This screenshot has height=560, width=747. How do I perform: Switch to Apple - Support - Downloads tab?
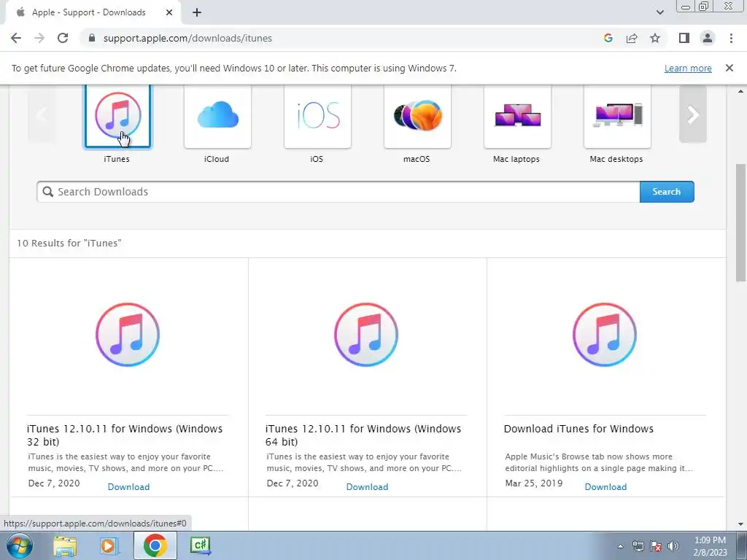[88, 12]
